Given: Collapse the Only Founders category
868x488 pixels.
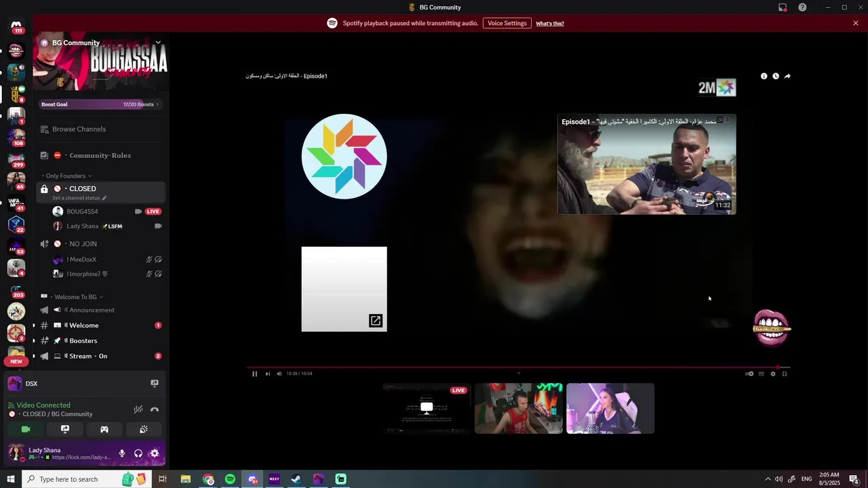Looking at the screenshot, I should click(66, 176).
